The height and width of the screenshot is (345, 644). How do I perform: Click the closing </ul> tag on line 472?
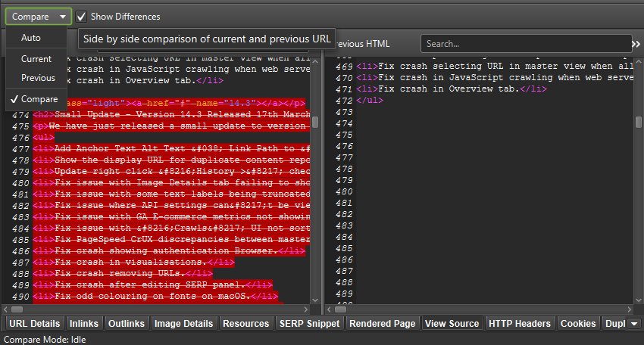(x=370, y=100)
